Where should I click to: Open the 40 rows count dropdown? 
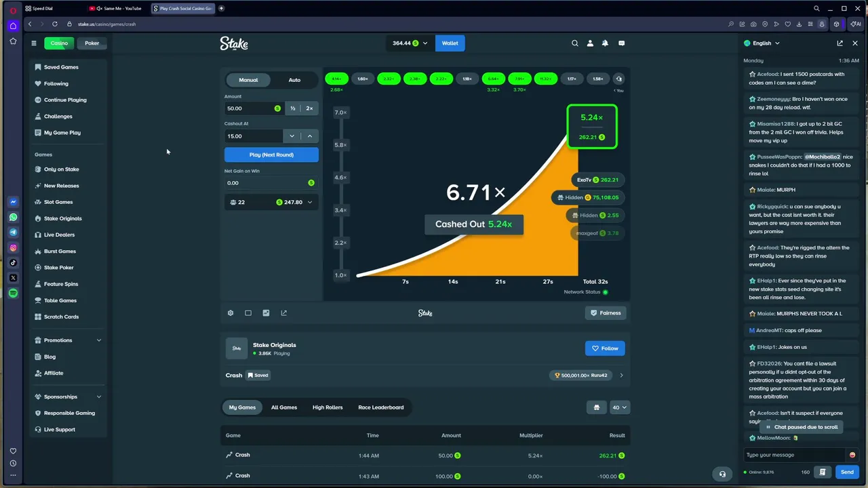tap(620, 407)
